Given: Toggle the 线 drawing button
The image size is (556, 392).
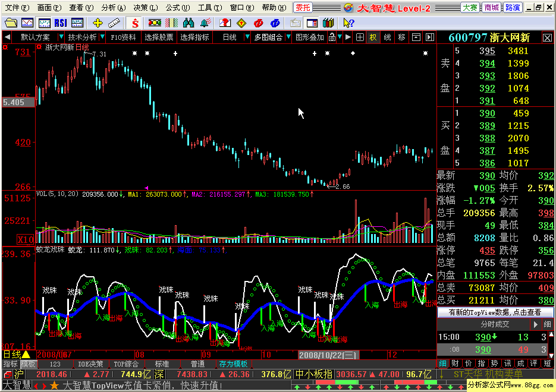Looking at the screenshot, I should (x=388, y=37).
